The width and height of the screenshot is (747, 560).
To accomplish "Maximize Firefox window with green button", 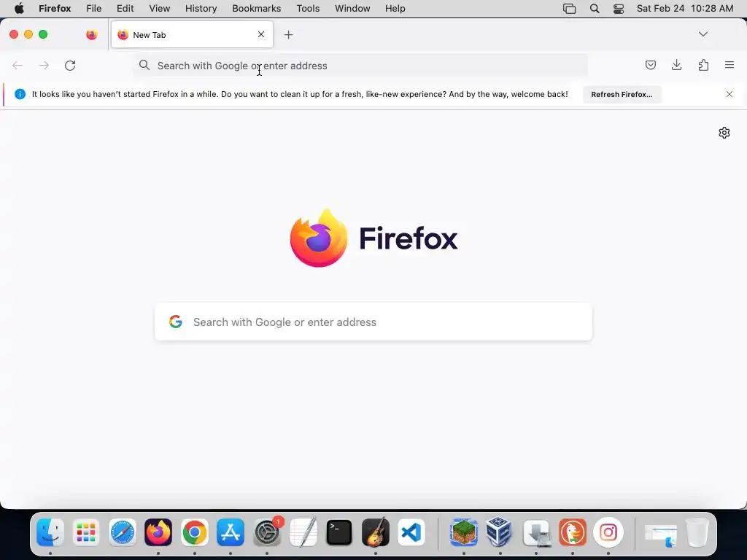I will pos(43,34).
